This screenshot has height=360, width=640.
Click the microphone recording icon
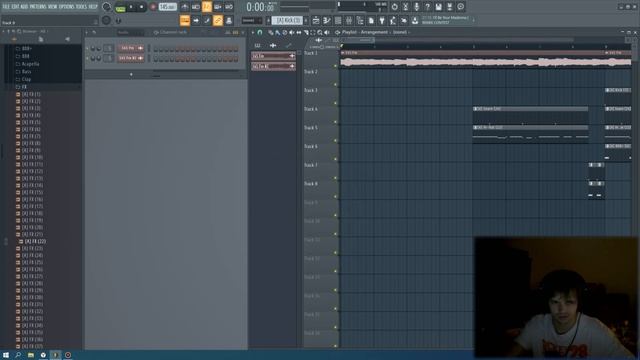pos(416,7)
